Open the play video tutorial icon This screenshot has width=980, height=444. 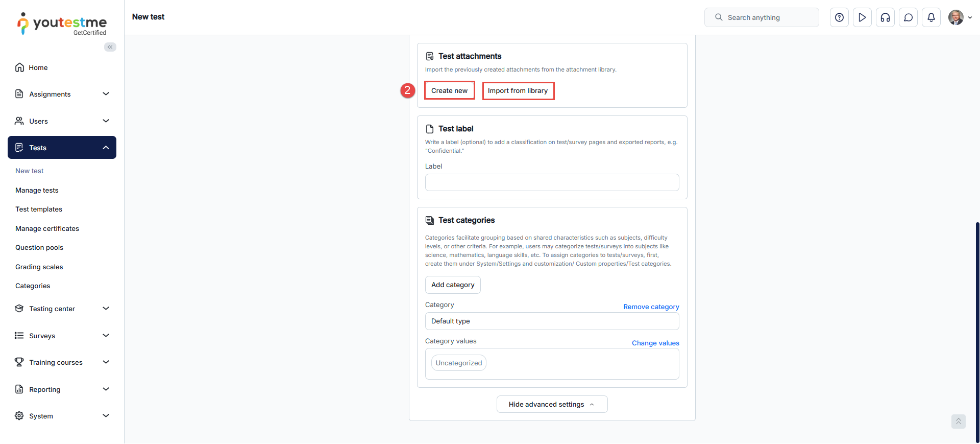(862, 17)
